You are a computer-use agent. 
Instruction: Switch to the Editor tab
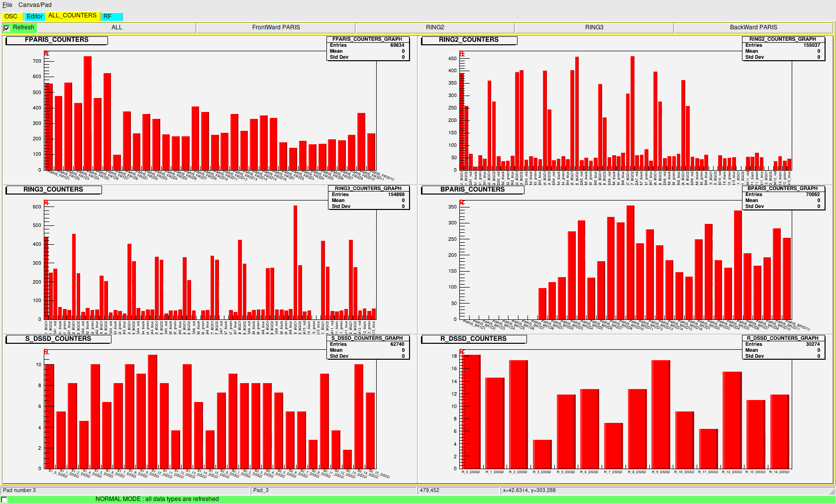(34, 16)
